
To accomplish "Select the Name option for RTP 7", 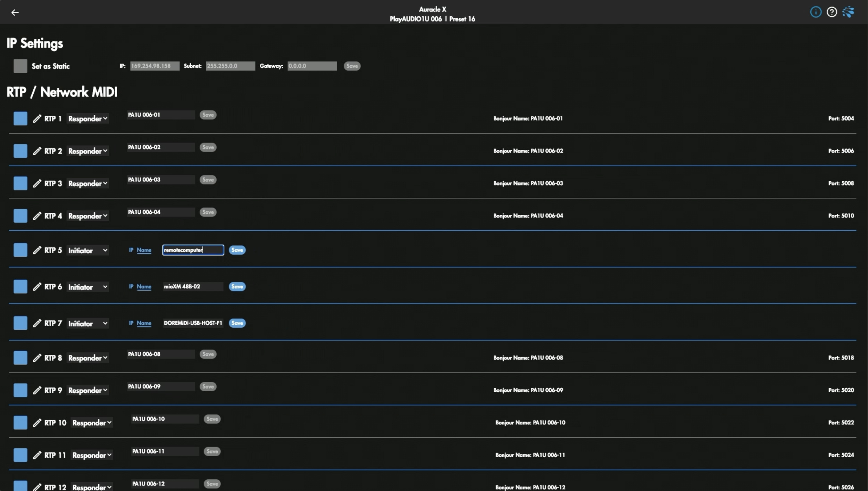I will coord(144,323).
